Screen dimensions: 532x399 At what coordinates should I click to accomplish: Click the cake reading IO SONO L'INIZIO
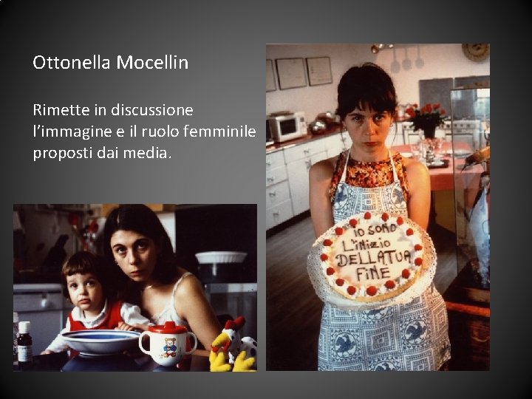click(x=372, y=258)
